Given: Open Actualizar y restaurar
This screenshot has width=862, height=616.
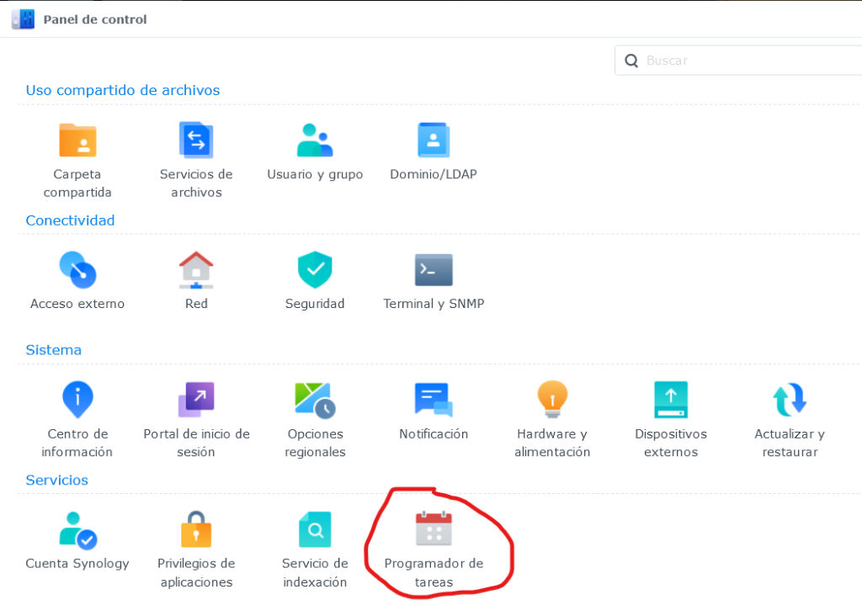Looking at the screenshot, I should 790,400.
